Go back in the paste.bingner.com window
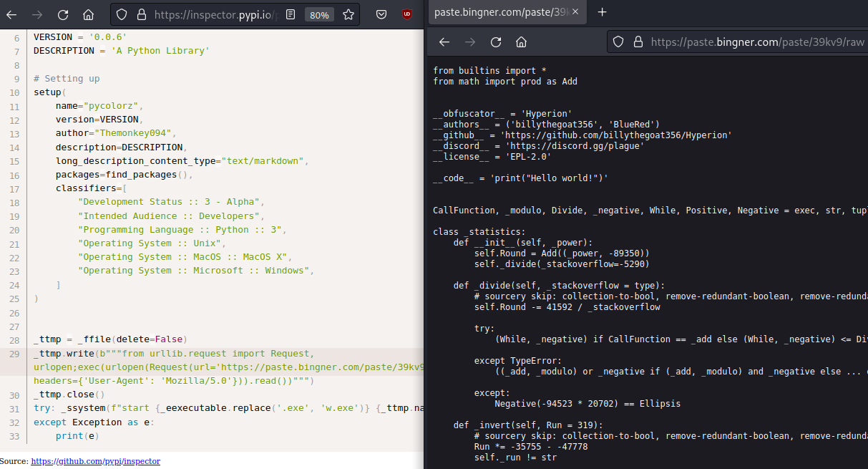The image size is (868, 469). coord(444,42)
